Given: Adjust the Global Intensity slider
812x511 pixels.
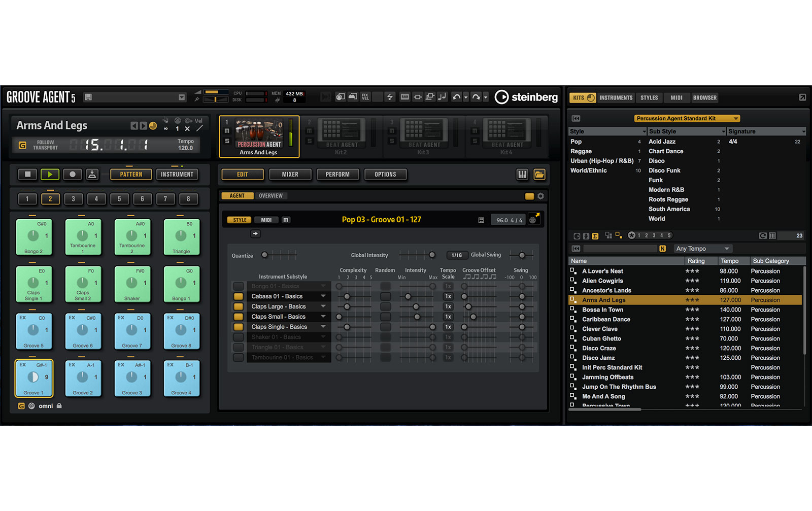Looking at the screenshot, I should click(x=417, y=255).
